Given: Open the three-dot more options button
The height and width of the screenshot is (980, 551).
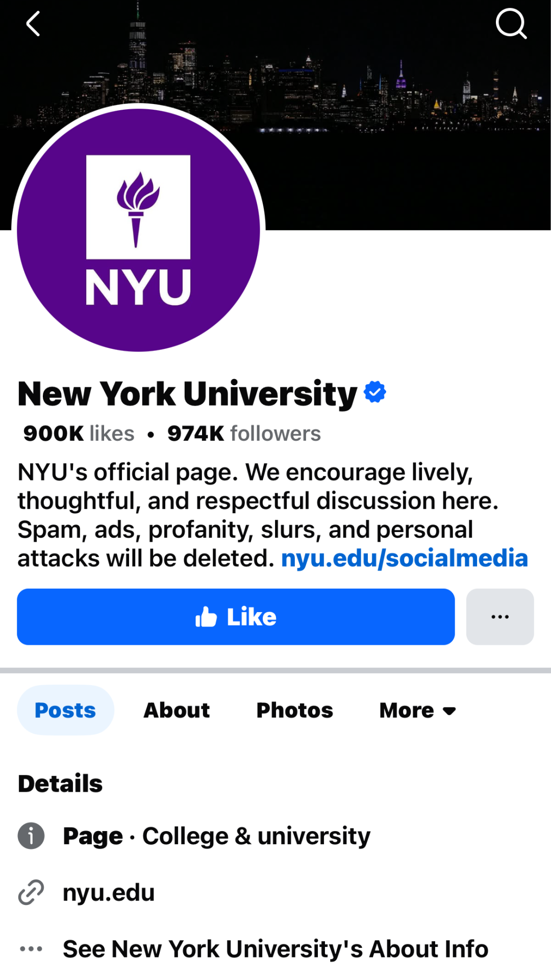Looking at the screenshot, I should pyautogui.click(x=500, y=617).
